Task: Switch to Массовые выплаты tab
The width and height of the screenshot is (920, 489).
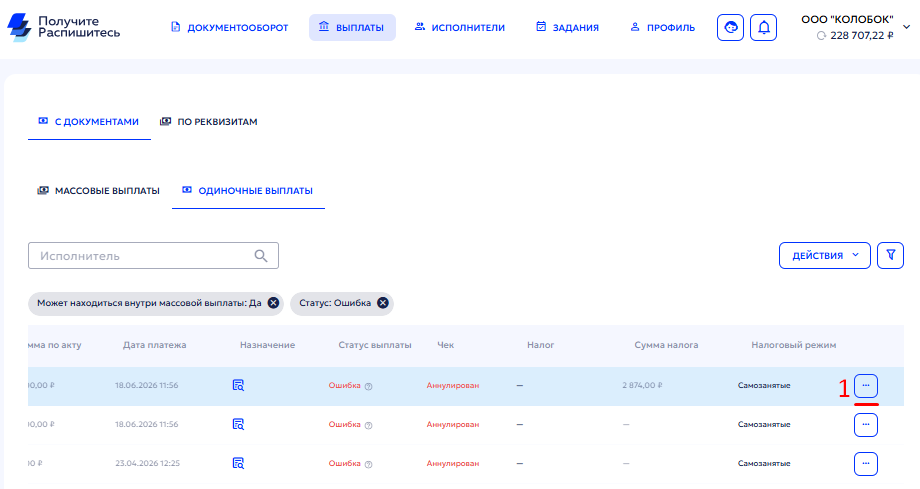Action: coord(99,191)
